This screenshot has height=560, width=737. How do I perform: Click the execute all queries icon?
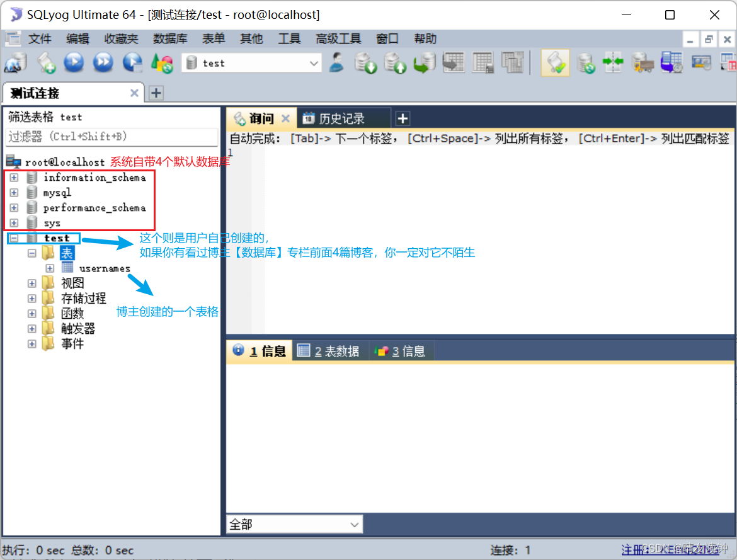pos(103,62)
